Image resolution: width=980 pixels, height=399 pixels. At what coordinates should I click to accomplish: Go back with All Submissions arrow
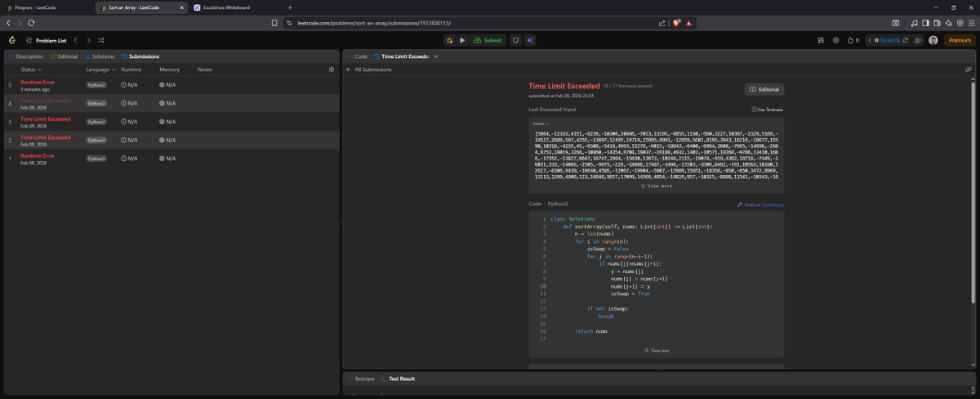click(350, 69)
